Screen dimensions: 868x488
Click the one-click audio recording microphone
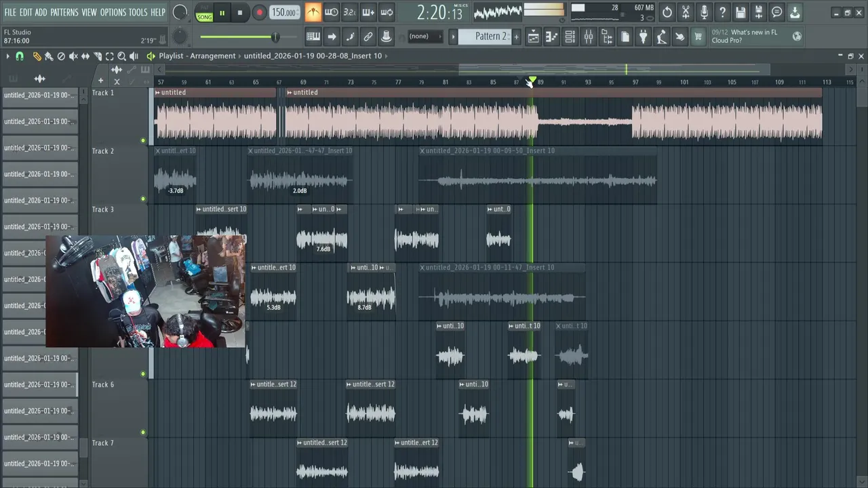704,12
